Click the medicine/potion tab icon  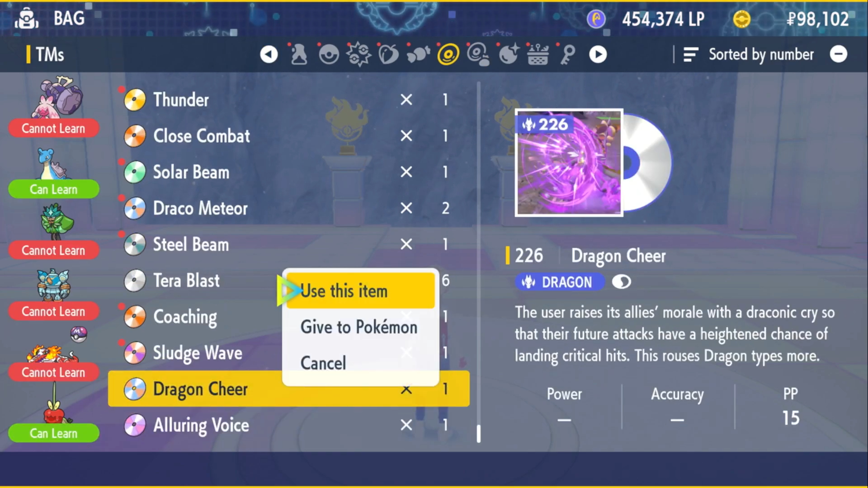298,55
